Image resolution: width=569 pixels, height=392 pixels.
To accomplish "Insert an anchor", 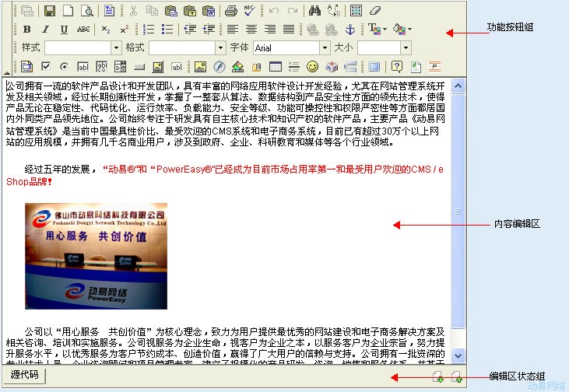I will (350, 29).
